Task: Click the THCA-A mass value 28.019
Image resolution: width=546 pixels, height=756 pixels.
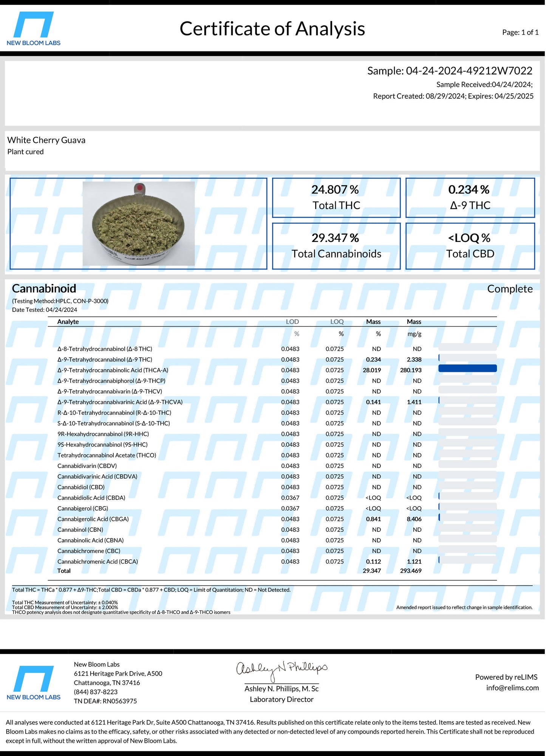Action: pyautogui.click(x=372, y=370)
